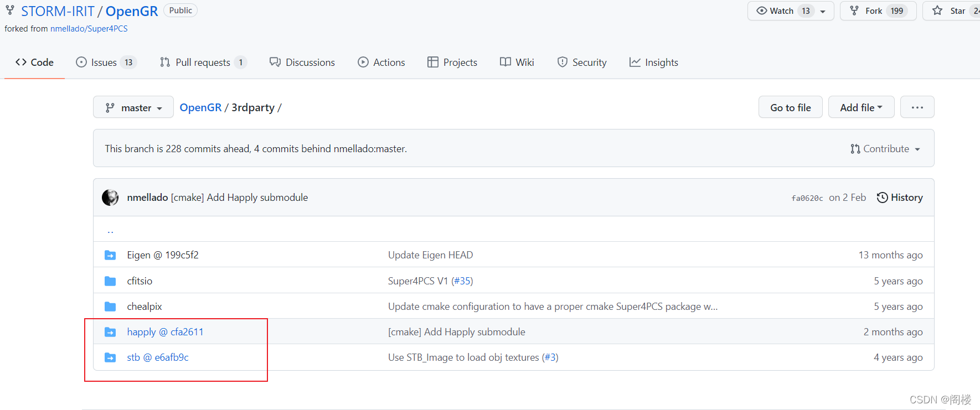This screenshot has height=410, width=980.
Task: Click the star icon
Action: click(937, 11)
